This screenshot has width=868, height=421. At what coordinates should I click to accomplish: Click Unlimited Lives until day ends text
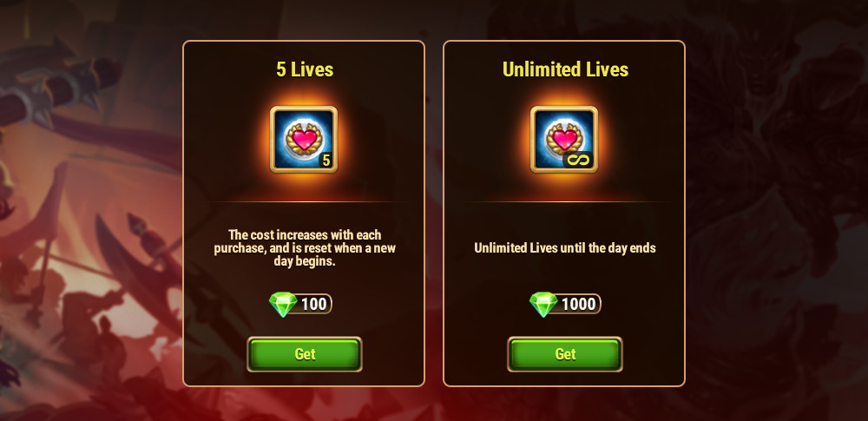[565, 248]
